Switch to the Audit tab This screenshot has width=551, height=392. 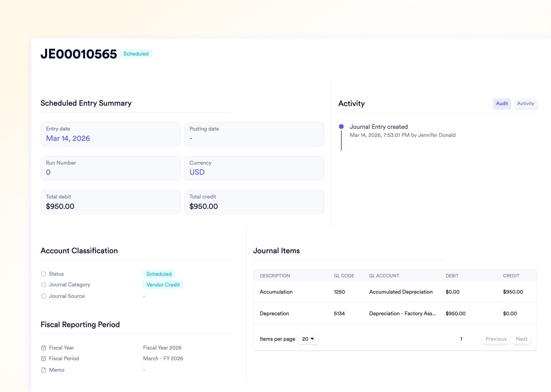502,103
